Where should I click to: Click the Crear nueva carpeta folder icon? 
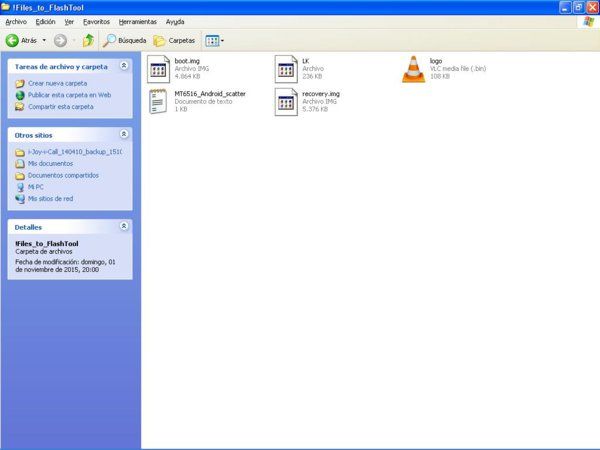click(20, 83)
